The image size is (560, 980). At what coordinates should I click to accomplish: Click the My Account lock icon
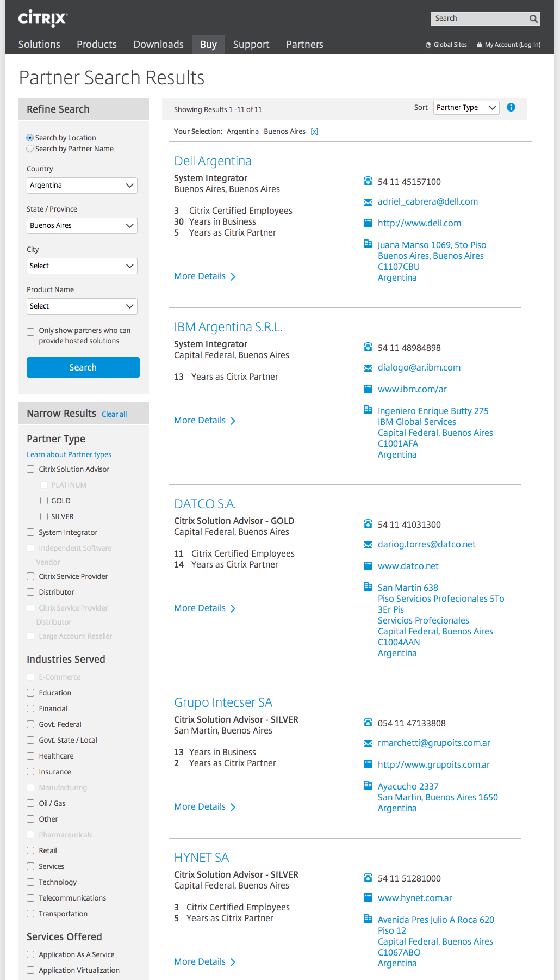coord(480,45)
